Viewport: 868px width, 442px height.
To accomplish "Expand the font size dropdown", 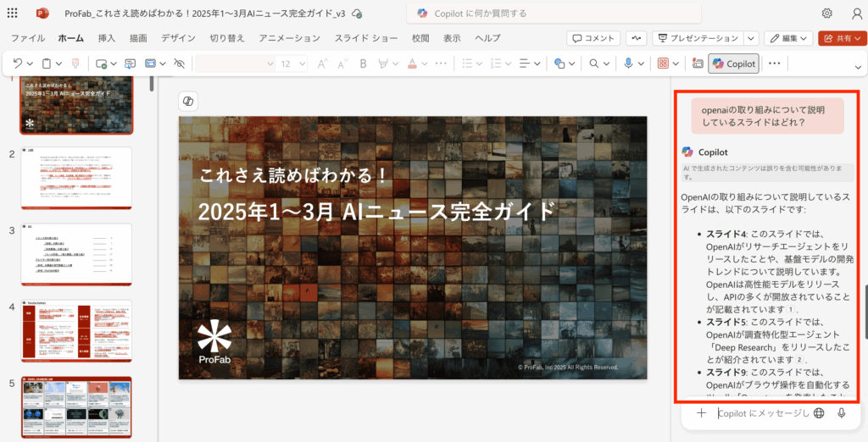I will 303,64.
